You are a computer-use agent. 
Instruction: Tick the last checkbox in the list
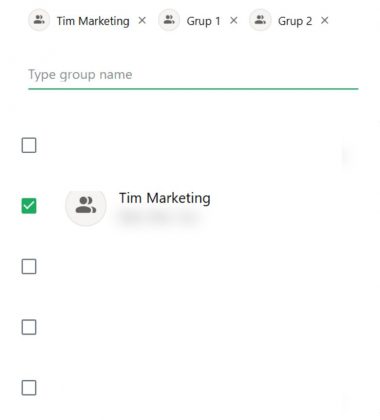pos(29,388)
